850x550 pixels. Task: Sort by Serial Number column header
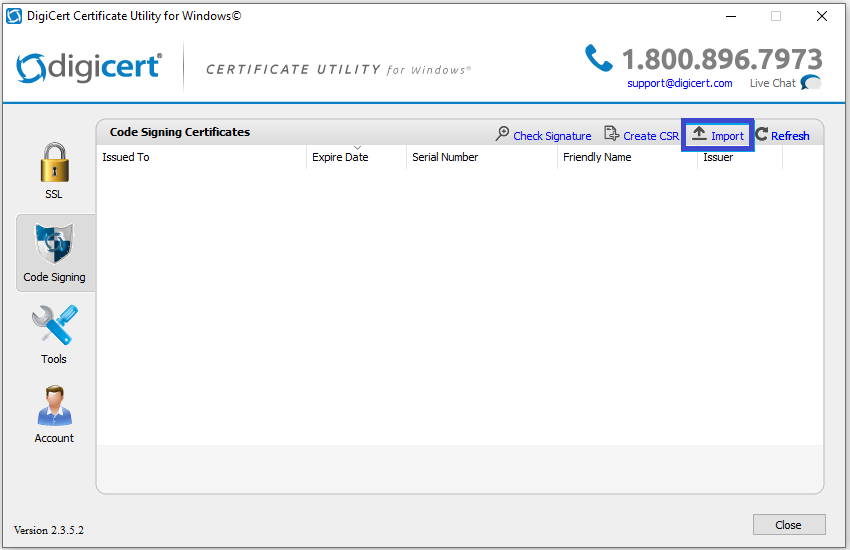[x=481, y=157]
